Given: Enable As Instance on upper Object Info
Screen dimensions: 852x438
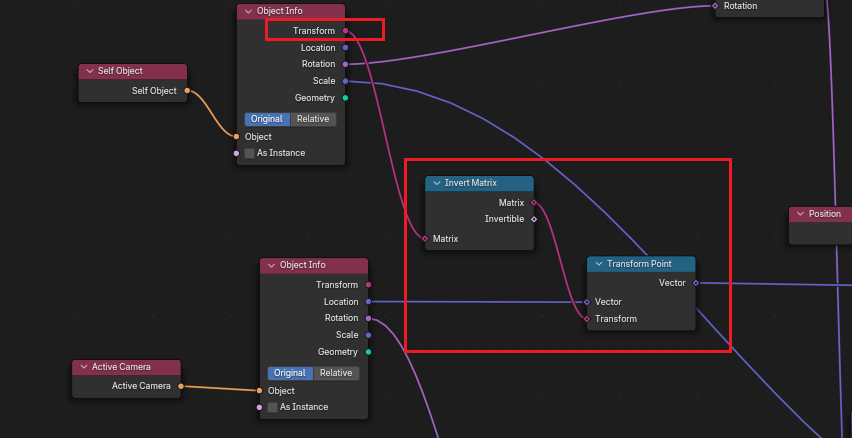Looking at the screenshot, I should 250,153.
